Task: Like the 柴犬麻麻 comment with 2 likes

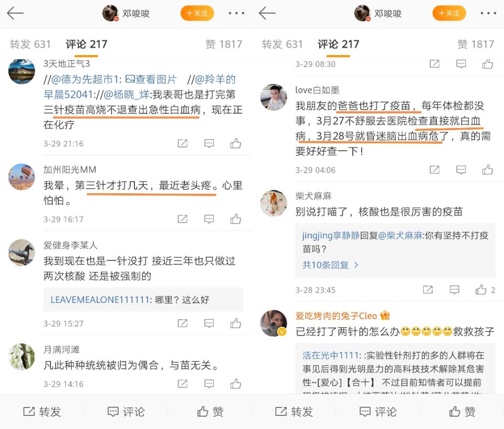Action: [485, 290]
